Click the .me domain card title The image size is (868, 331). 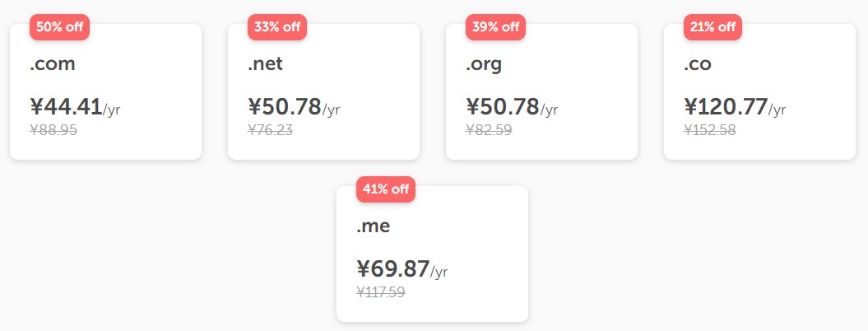[x=374, y=226]
